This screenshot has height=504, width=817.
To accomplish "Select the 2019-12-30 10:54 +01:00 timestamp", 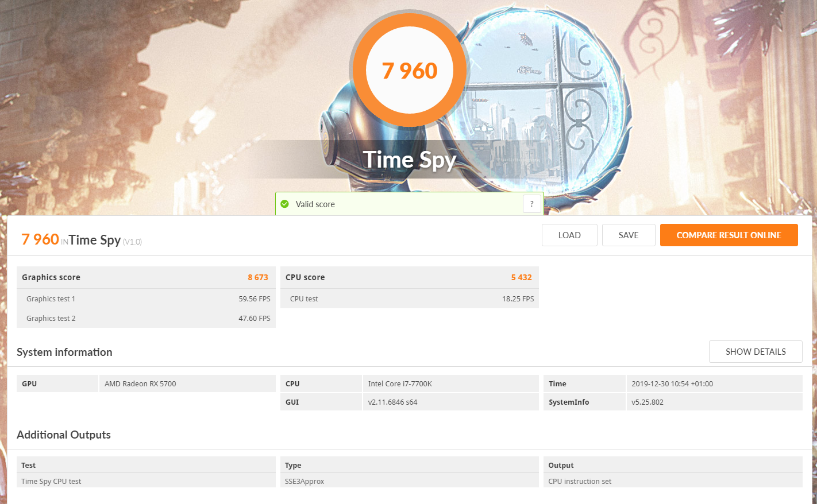I will 672,383.
